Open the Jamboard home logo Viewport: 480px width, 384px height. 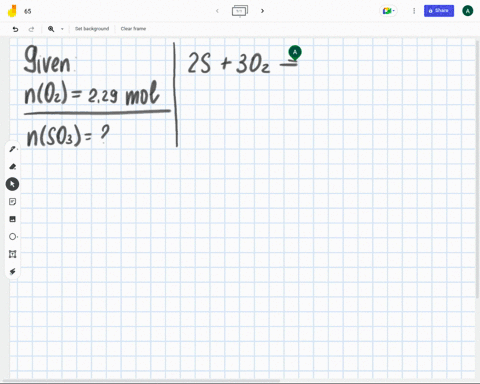[x=12, y=11]
